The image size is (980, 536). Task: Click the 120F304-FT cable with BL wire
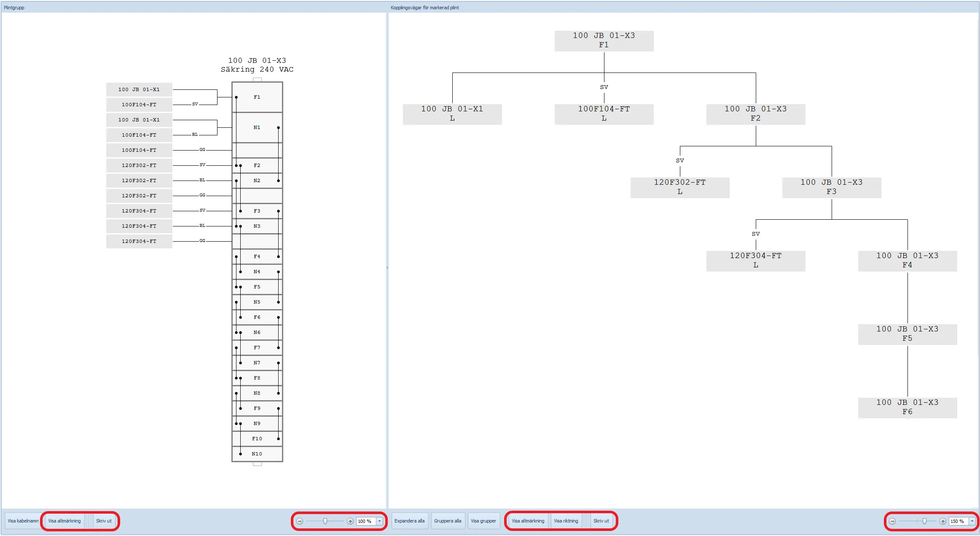click(139, 226)
